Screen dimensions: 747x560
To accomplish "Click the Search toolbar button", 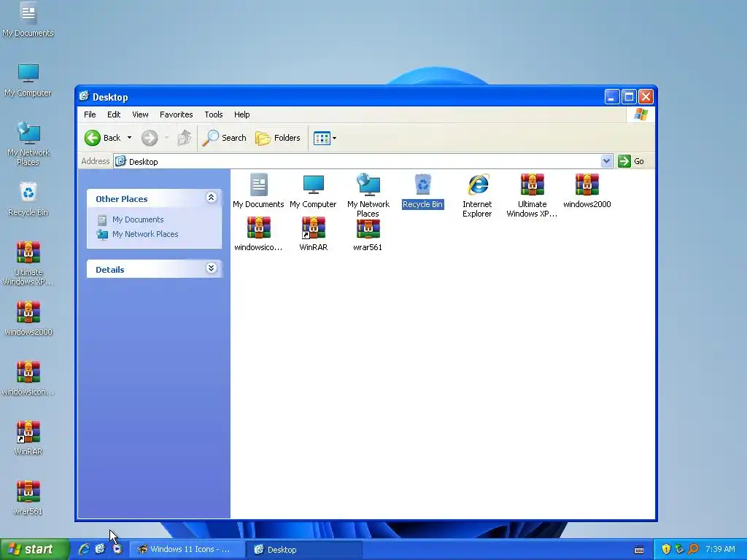I will coord(225,138).
